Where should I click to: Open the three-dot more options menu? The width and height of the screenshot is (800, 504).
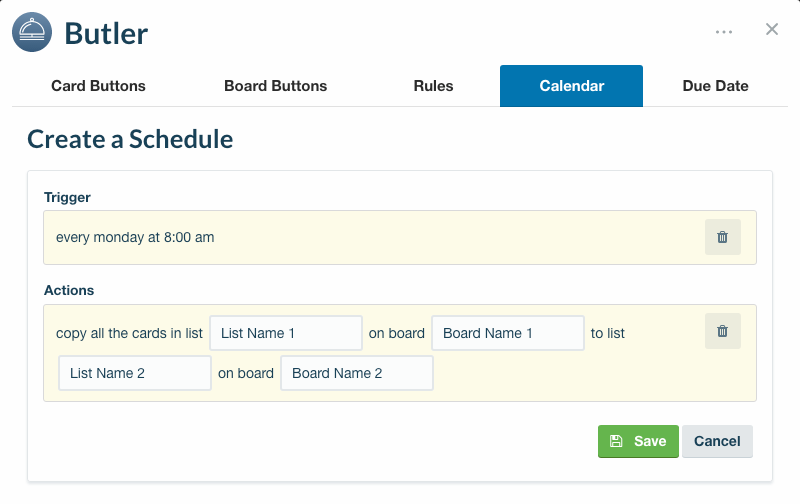[723, 32]
